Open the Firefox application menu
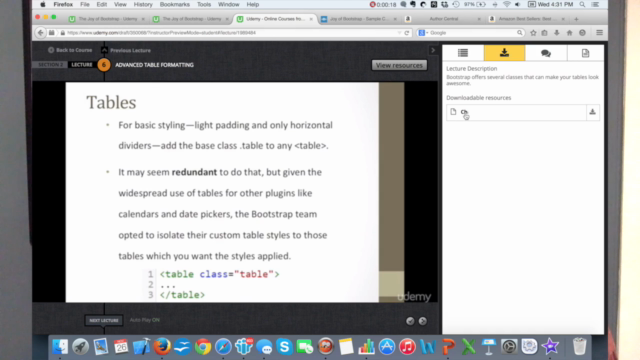Viewport: 640px width, 360px height. point(63,4)
